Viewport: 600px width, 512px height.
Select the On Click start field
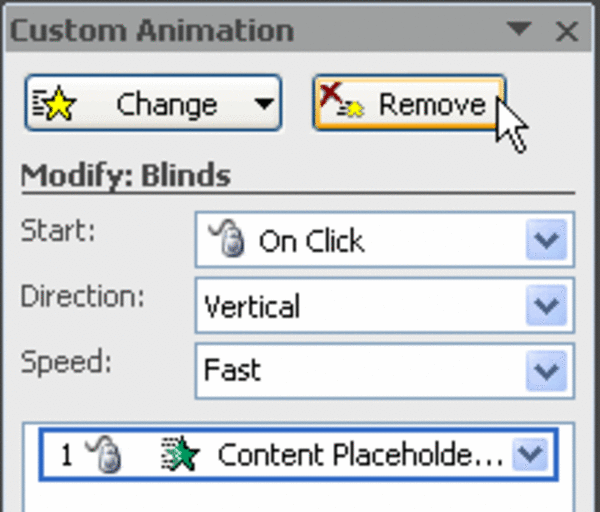pyautogui.click(x=360, y=240)
